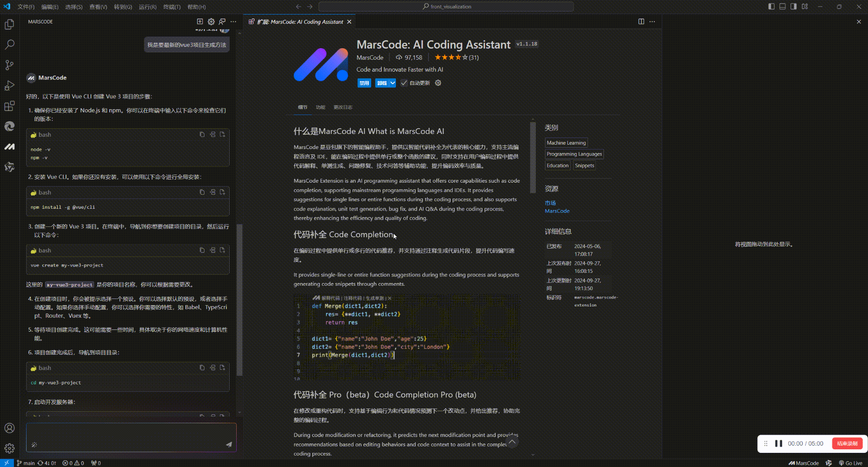The image size is (868, 467).
Task: Send the chat message in MarsCode
Action: pyautogui.click(x=229, y=444)
